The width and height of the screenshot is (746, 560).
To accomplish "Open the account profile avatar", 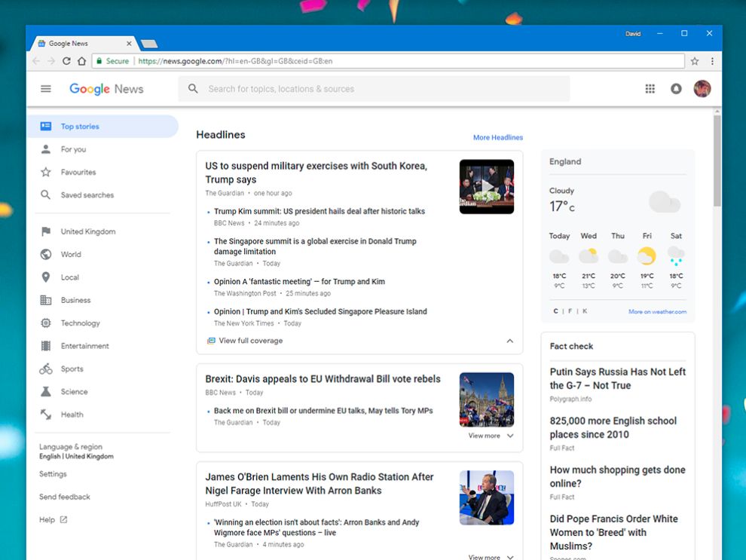I will [702, 88].
